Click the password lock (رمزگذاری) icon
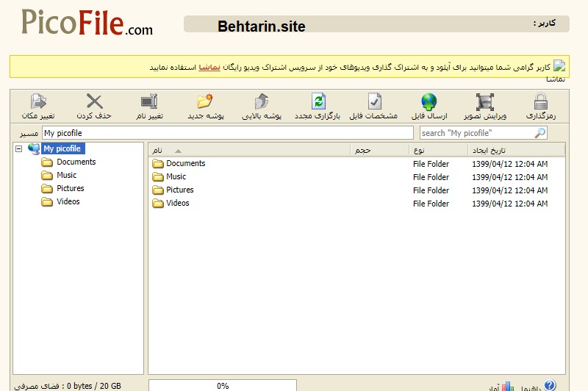 coord(540,101)
